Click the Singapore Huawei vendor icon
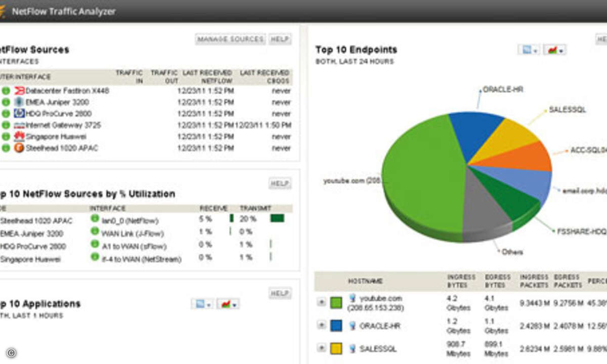Screen dimensions: 607x364 coord(19,136)
